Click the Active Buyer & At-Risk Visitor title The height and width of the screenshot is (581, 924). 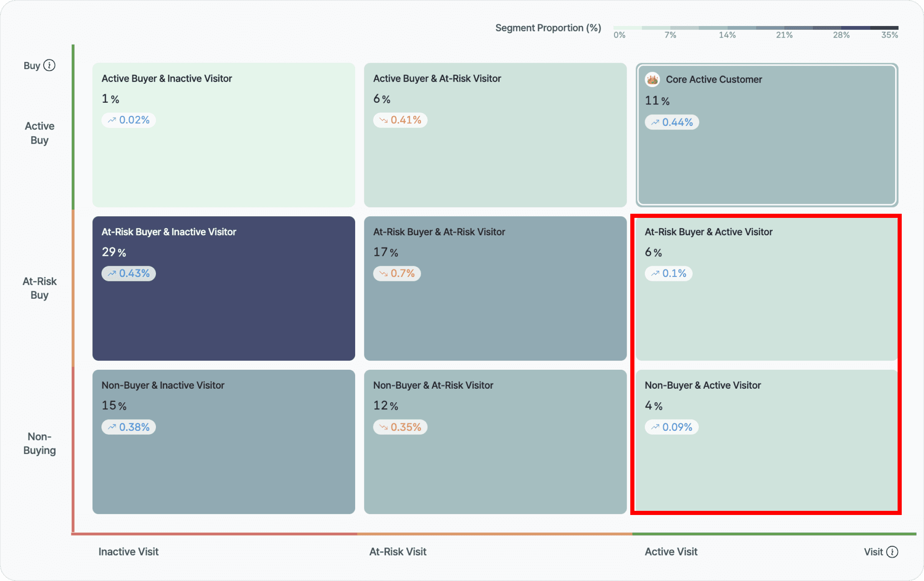(437, 78)
